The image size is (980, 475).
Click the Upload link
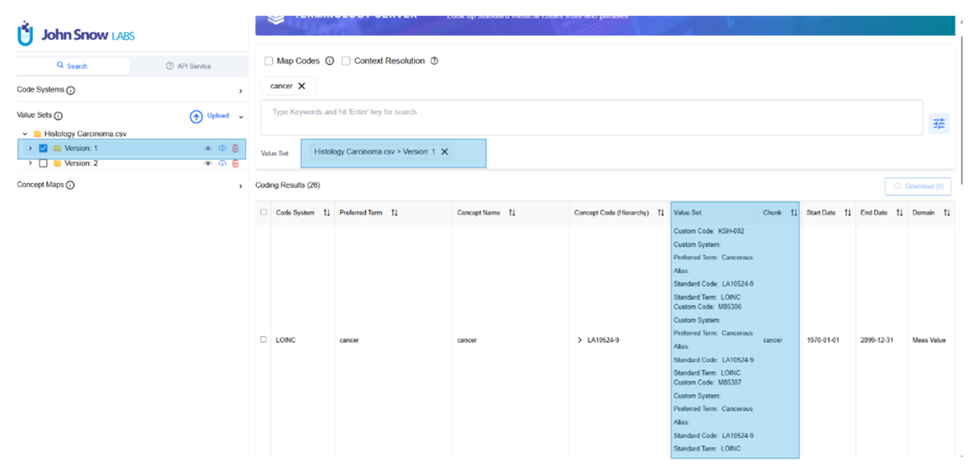point(218,116)
